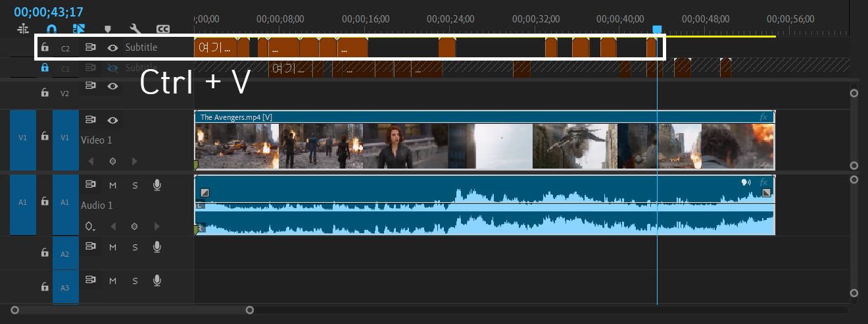
Task: Mute the A3 track
Action: point(112,281)
